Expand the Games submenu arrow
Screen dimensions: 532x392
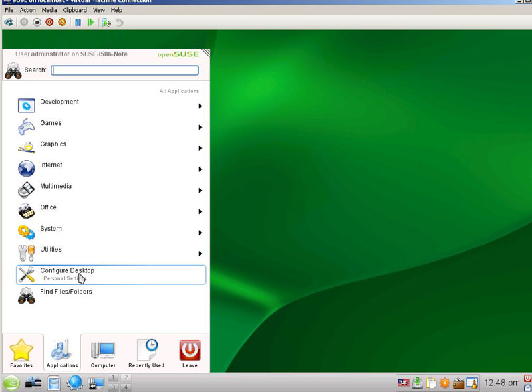(x=200, y=127)
